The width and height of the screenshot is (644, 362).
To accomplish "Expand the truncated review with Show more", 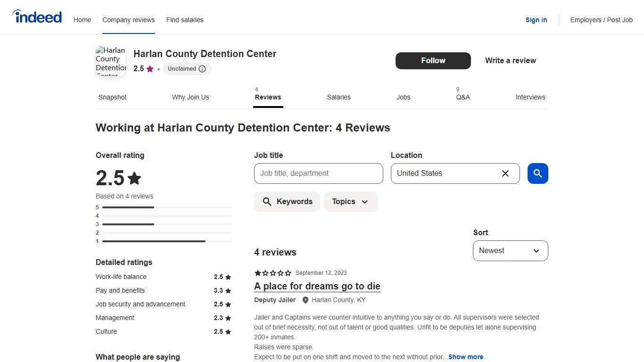I will pyautogui.click(x=466, y=357).
